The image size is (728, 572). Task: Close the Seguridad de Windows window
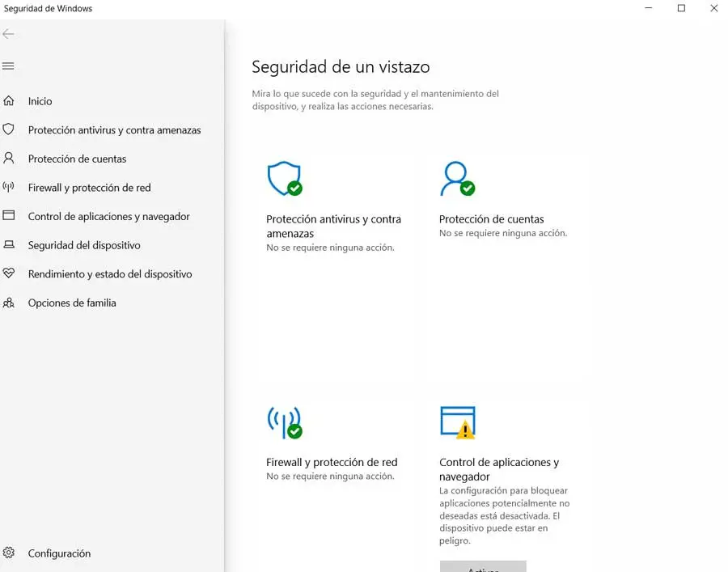[x=713, y=8]
